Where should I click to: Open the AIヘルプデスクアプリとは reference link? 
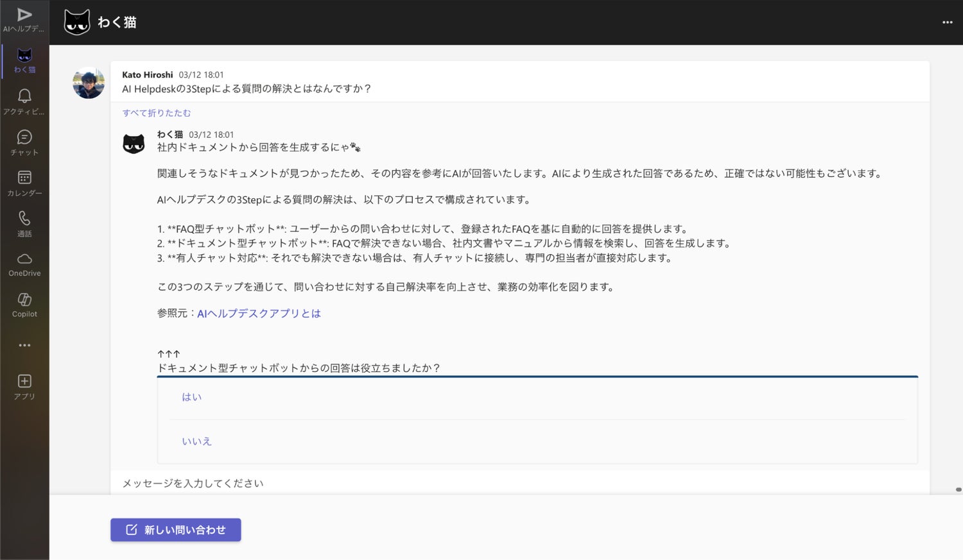(x=259, y=314)
